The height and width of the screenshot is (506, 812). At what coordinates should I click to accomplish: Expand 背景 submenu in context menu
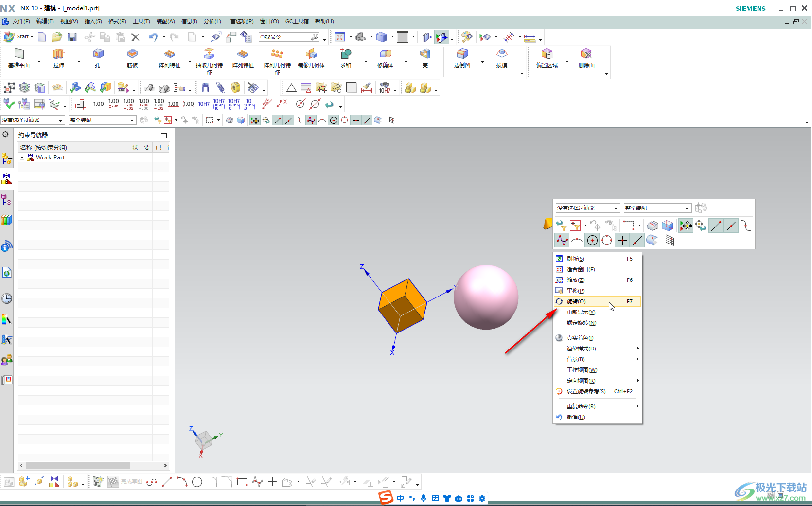coord(597,359)
